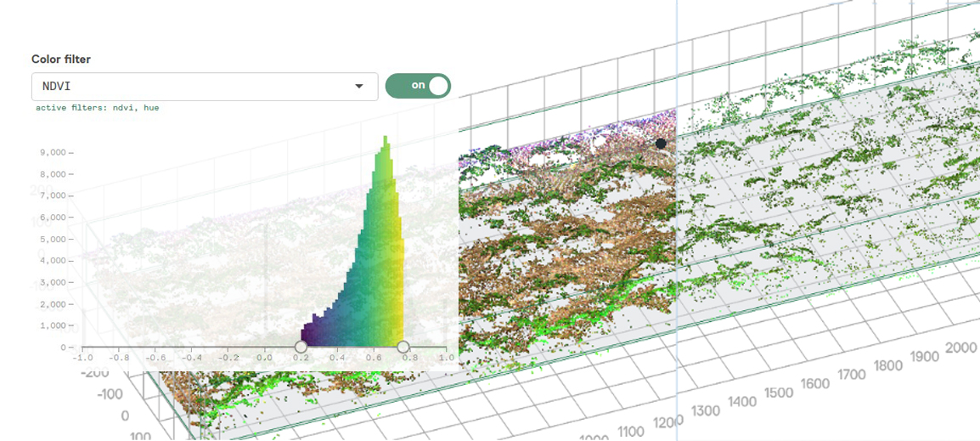The height and width of the screenshot is (441, 980).
Task: Turn off the color filter toggle
Action: (x=418, y=86)
